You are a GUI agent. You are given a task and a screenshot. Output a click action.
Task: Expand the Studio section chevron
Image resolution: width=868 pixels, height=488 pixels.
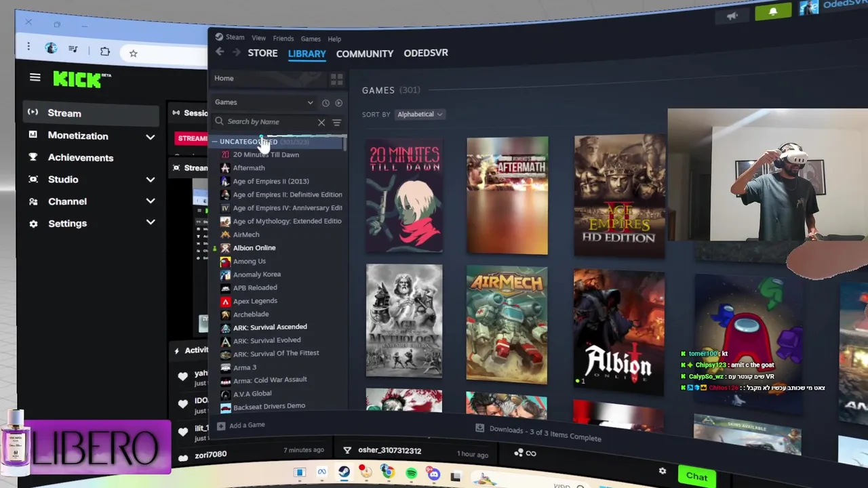point(150,180)
